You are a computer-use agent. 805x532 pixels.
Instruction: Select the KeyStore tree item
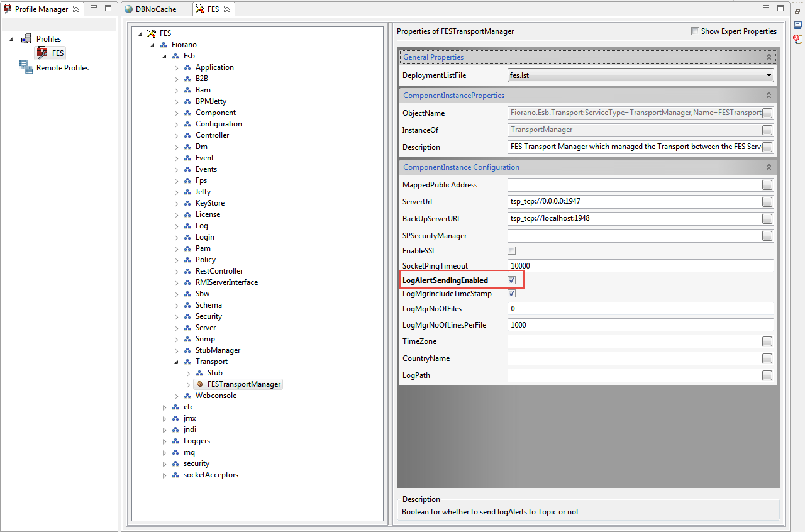coord(210,203)
